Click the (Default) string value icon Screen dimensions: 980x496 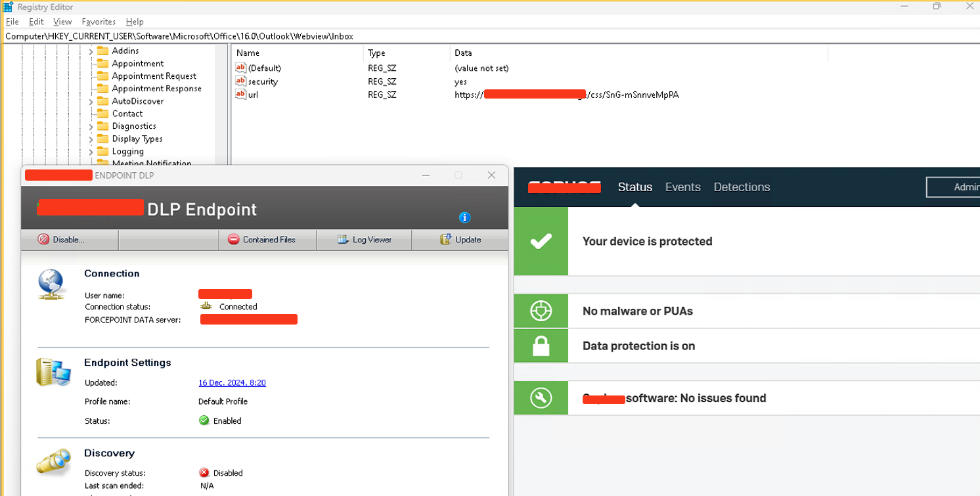coord(240,68)
